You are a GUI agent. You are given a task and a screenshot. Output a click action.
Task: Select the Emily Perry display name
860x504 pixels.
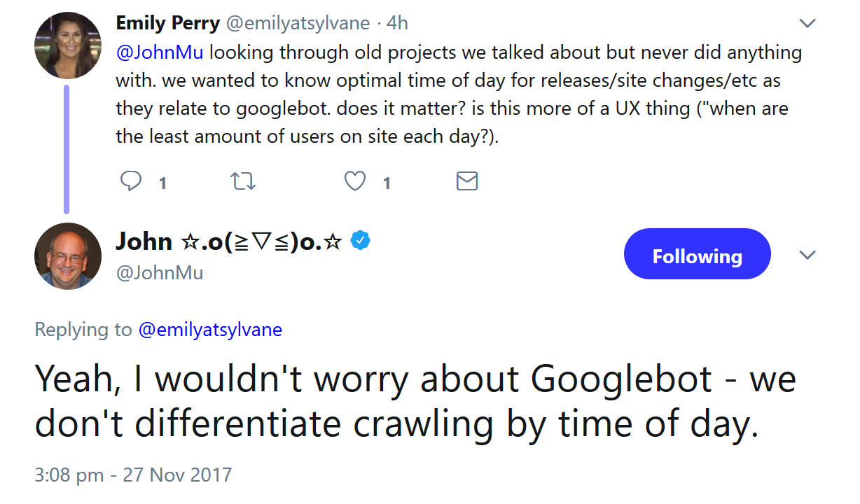168,22
